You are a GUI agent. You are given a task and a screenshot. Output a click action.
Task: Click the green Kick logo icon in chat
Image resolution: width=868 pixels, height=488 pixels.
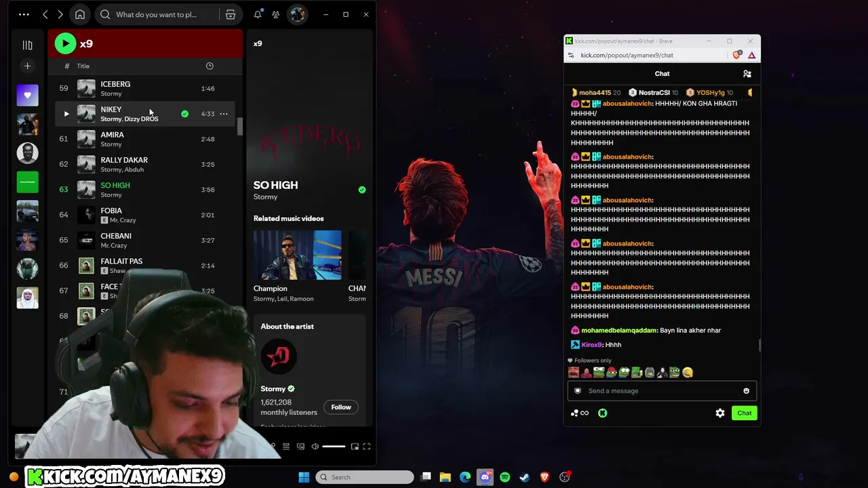(602, 413)
